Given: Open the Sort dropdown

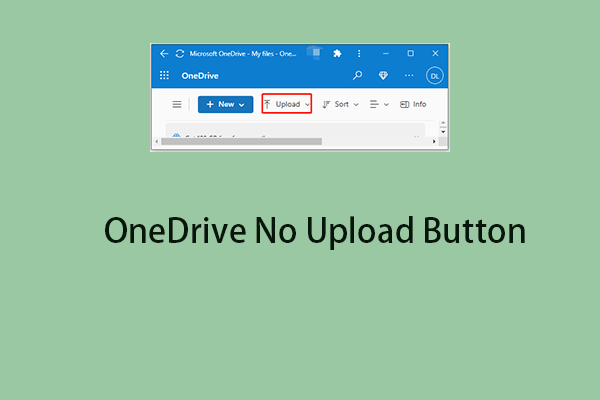Looking at the screenshot, I should point(340,104).
